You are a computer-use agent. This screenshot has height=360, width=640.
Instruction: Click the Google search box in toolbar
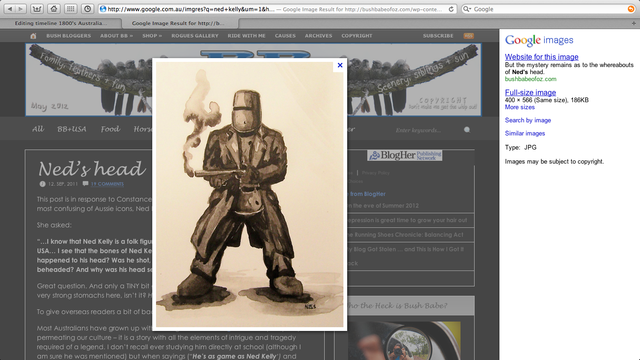(x=548, y=9)
